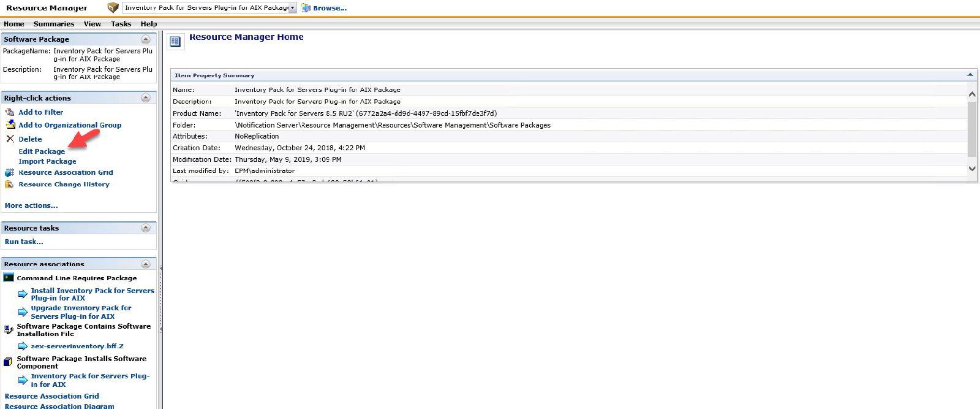Click the Product Name value text
The height and width of the screenshot is (409, 980).
click(x=366, y=113)
